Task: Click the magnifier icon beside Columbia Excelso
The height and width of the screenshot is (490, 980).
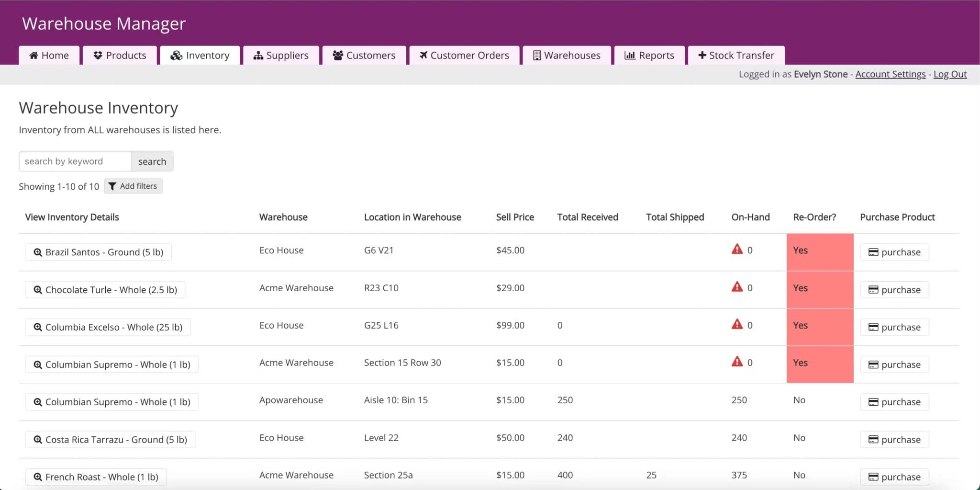Action: point(38,327)
